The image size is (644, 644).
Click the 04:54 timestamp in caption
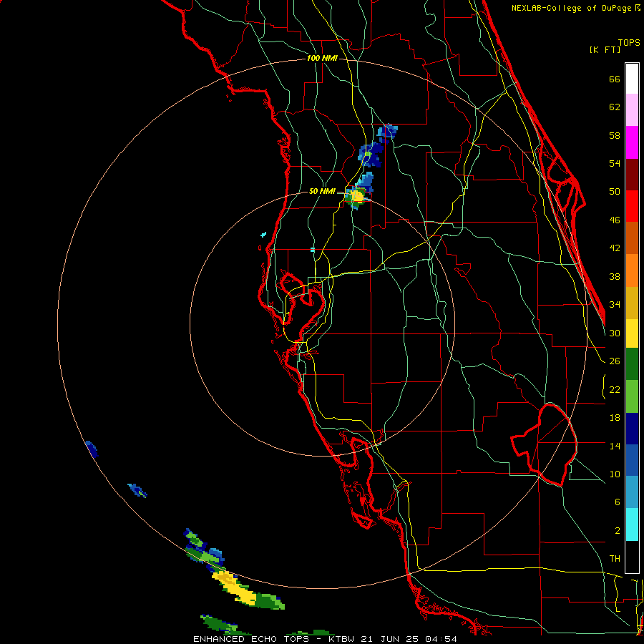click(x=441, y=639)
